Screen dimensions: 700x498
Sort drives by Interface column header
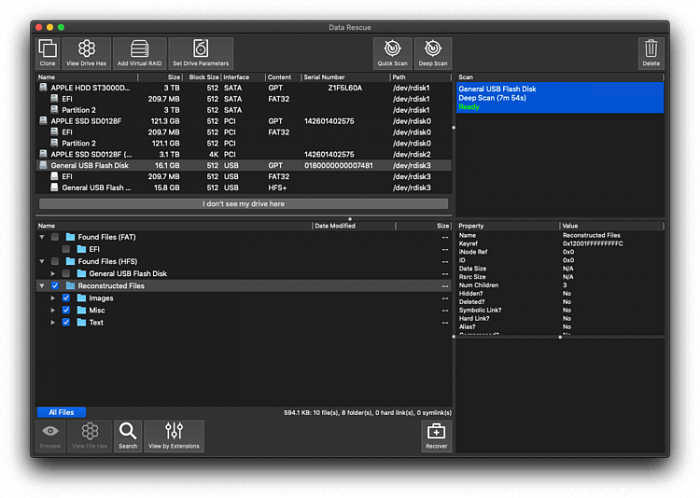coord(243,77)
